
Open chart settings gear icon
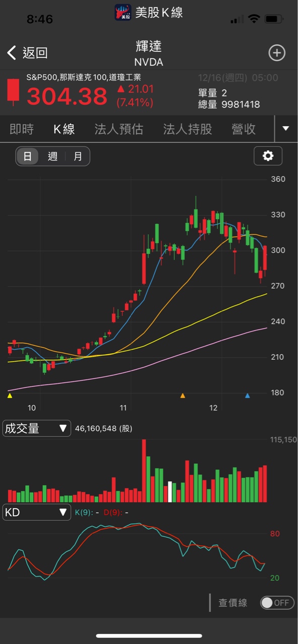click(268, 156)
